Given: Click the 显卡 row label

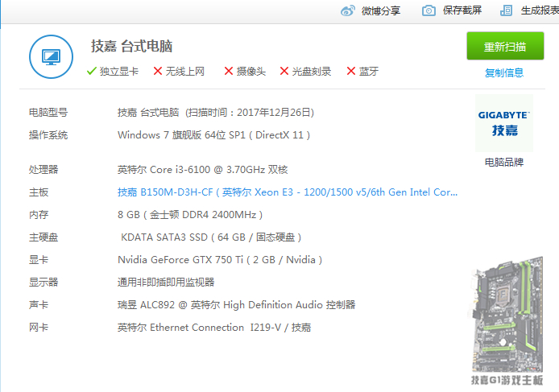Looking at the screenshot, I should [39, 260].
